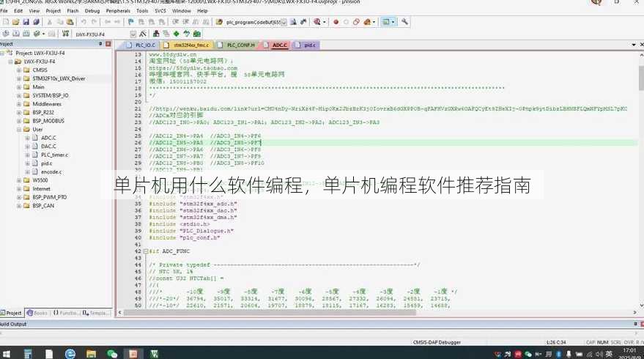Viewport: 644px width, 359px height.
Task: Open the Debug menu
Action: coord(92,11)
